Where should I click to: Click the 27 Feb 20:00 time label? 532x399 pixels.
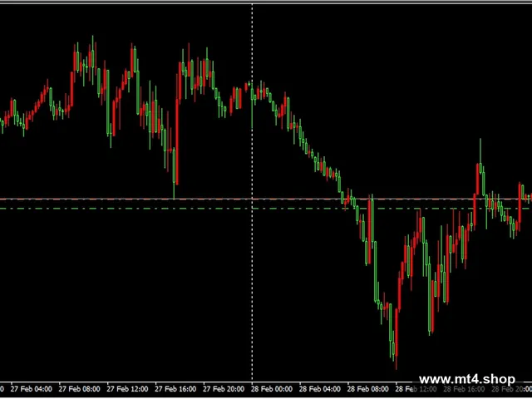point(224,389)
